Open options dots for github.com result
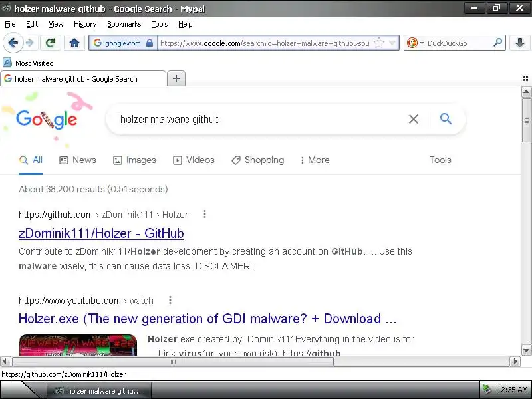532x399 pixels. (x=205, y=214)
